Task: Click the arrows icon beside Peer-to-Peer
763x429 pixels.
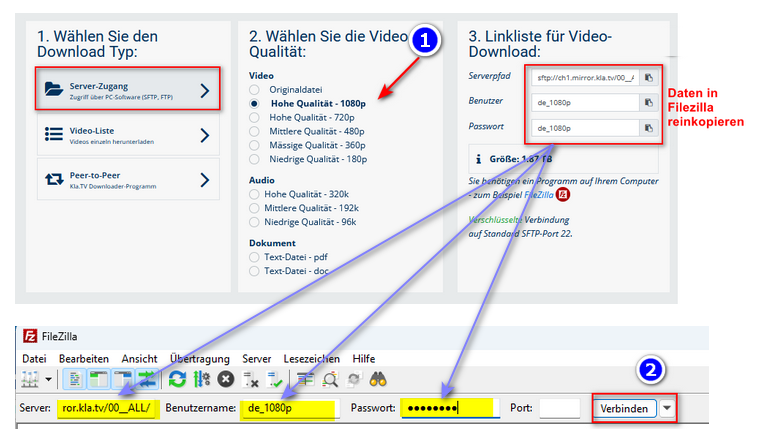Action: coord(54,179)
